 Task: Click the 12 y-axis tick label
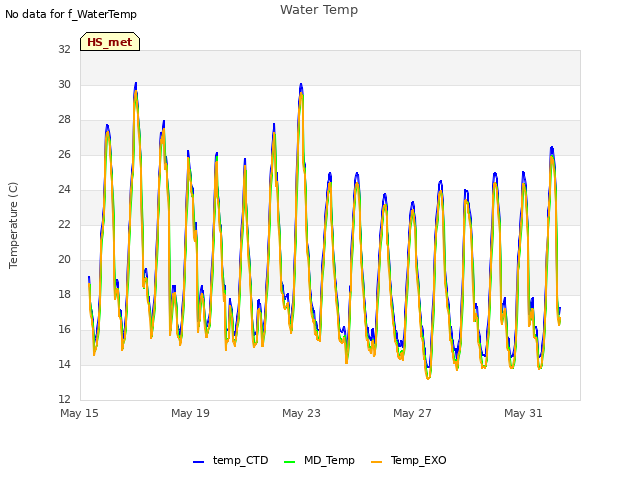(x=64, y=399)
